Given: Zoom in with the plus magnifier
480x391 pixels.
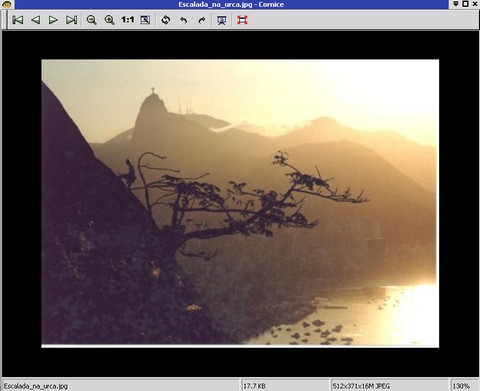Looking at the screenshot, I should coord(110,20).
